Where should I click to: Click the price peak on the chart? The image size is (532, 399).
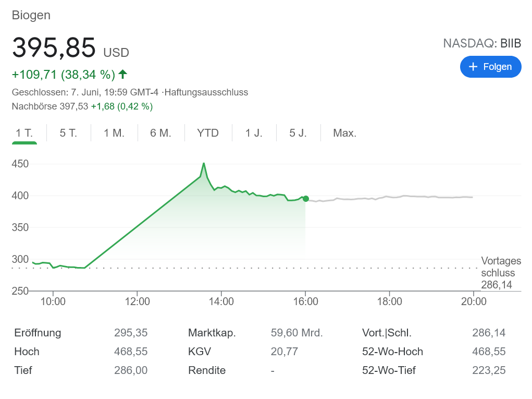tap(204, 164)
